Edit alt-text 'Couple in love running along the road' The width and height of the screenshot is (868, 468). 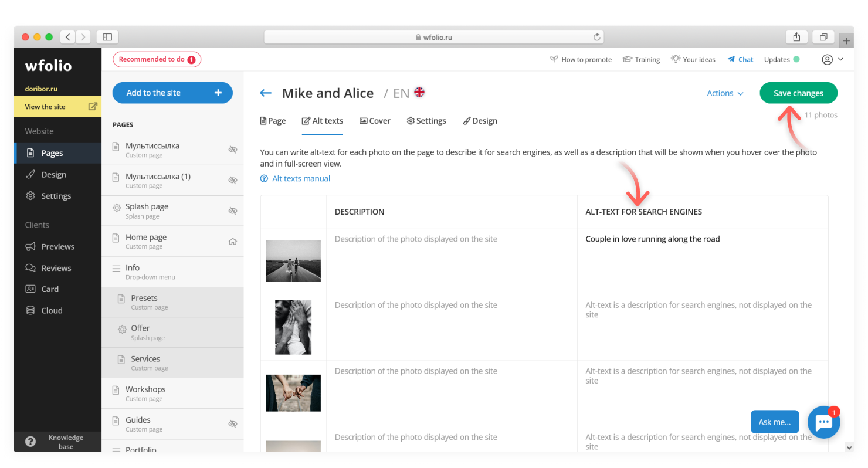(x=703, y=261)
